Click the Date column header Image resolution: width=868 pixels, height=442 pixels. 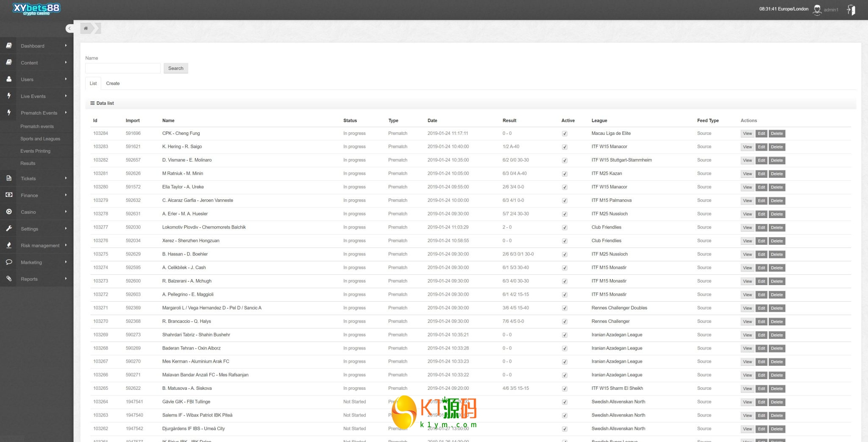432,120
